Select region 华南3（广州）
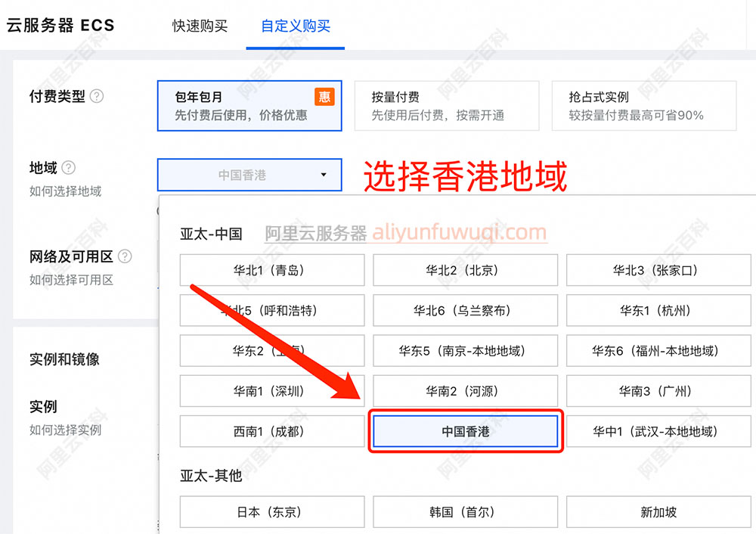 (x=658, y=391)
